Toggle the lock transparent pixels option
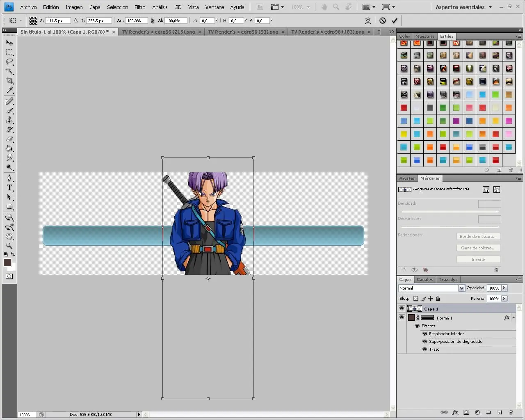Image resolution: width=525 pixels, height=420 pixels. click(x=415, y=299)
